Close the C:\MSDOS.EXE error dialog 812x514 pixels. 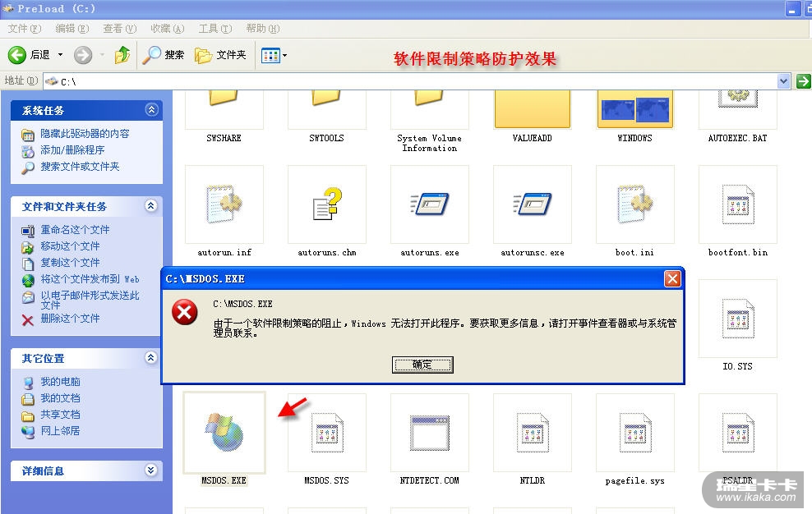pyautogui.click(x=672, y=279)
